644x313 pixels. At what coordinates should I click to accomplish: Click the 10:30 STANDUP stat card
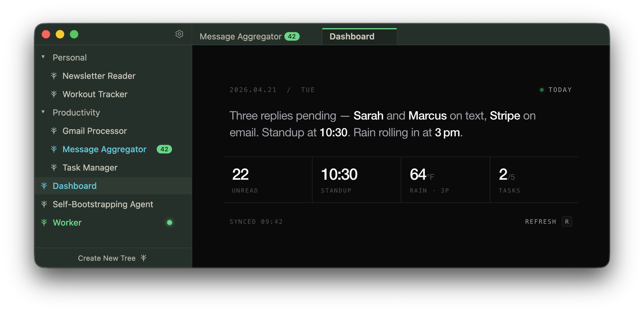pyautogui.click(x=357, y=180)
